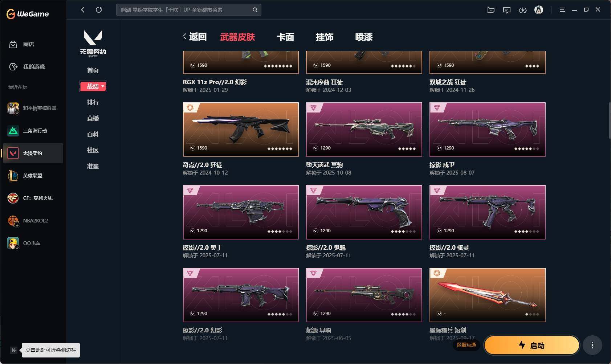Expand the 战绩 dropdown arrow
This screenshot has width=611, height=364.
coord(103,86)
